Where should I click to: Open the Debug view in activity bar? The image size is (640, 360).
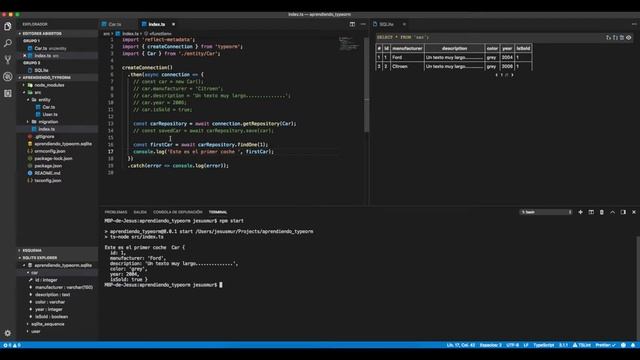pyautogui.click(x=8, y=76)
